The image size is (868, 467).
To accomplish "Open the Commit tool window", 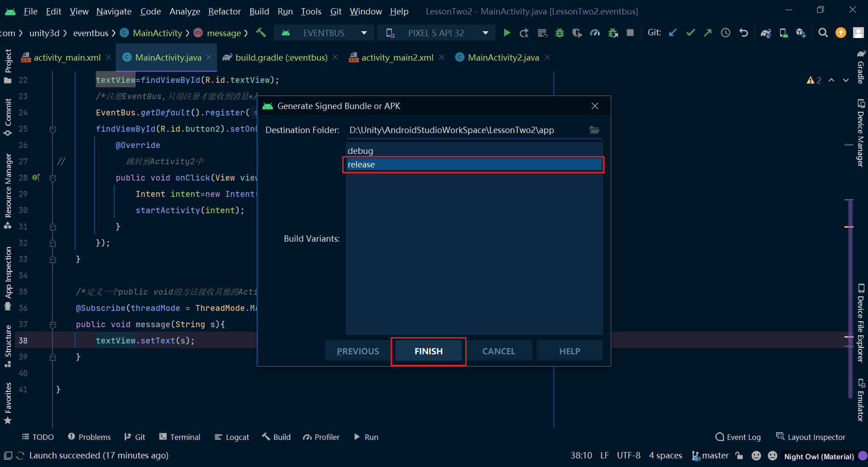I will [x=8, y=116].
